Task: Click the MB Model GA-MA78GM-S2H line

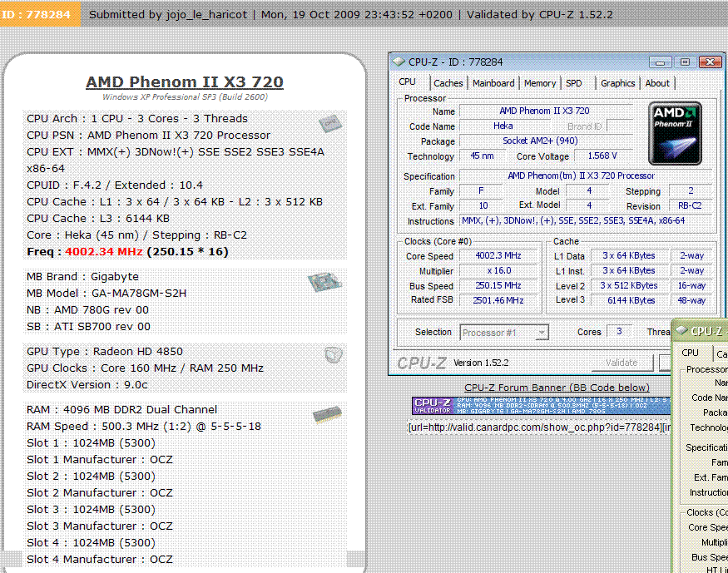Action: (106, 294)
